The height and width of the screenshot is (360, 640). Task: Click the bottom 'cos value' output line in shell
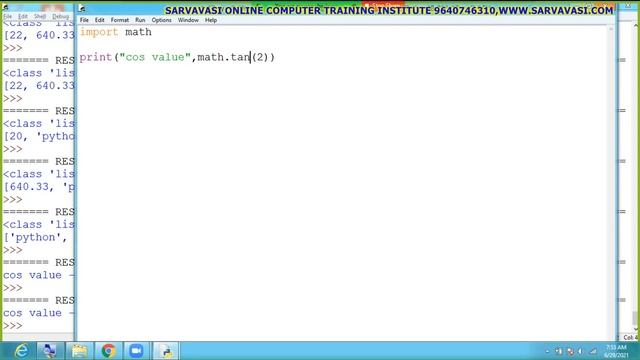point(39,313)
